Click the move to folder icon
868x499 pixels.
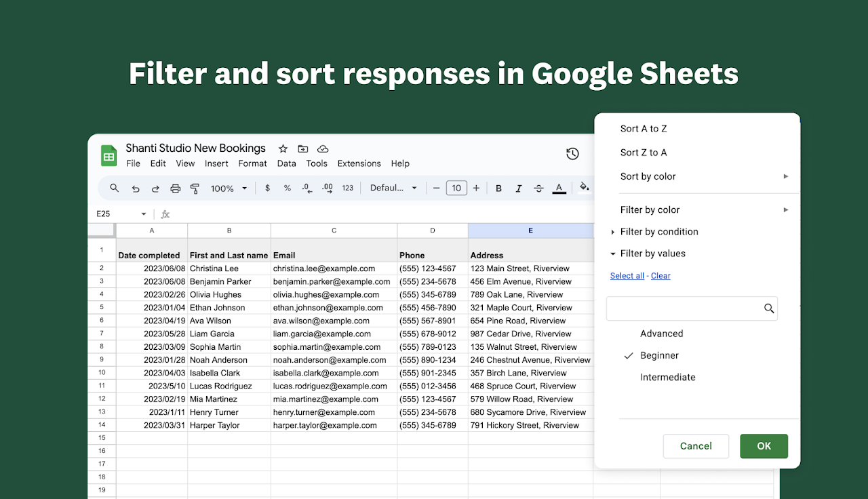point(302,148)
